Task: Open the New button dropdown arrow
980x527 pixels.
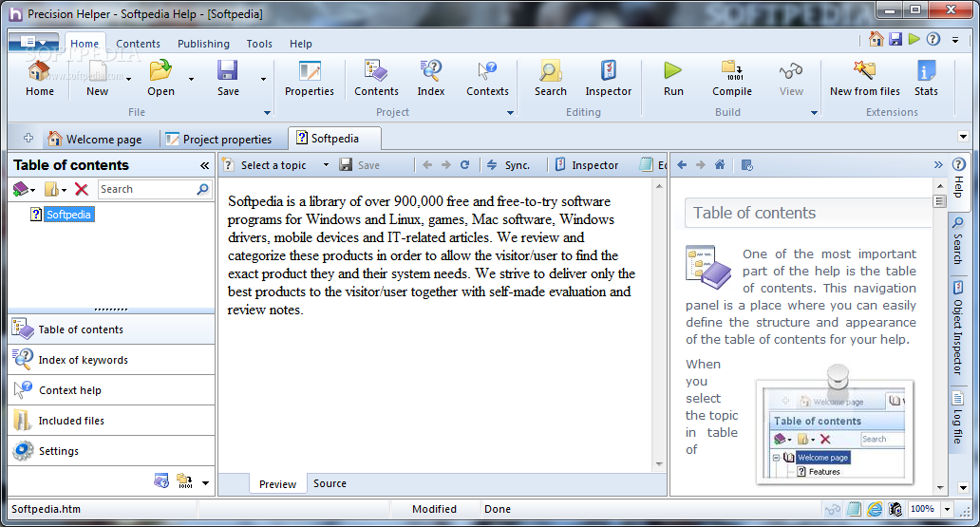Action: click(128, 79)
